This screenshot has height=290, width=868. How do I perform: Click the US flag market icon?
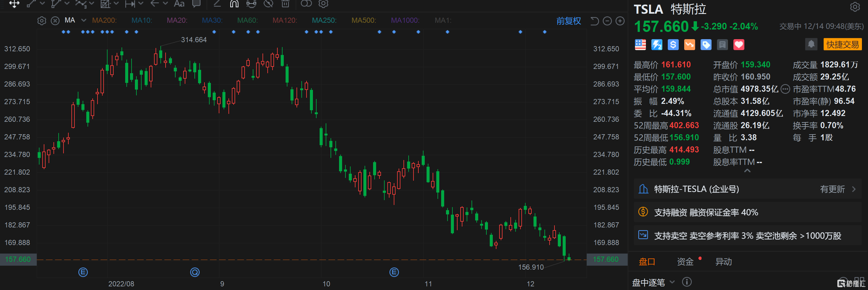(x=640, y=44)
